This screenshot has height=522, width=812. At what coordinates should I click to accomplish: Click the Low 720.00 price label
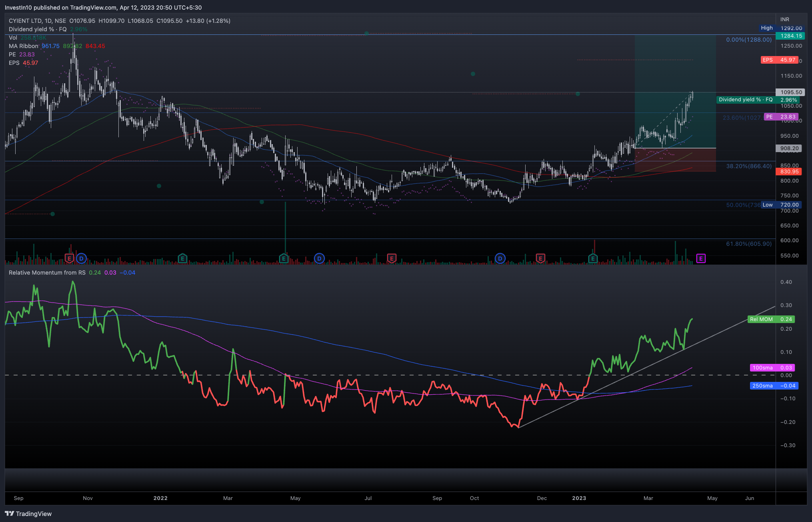(781, 205)
